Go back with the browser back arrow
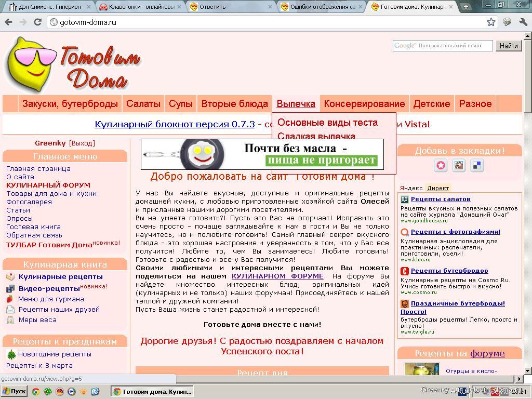532x399 pixels. pyautogui.click(x=8, y=22)
